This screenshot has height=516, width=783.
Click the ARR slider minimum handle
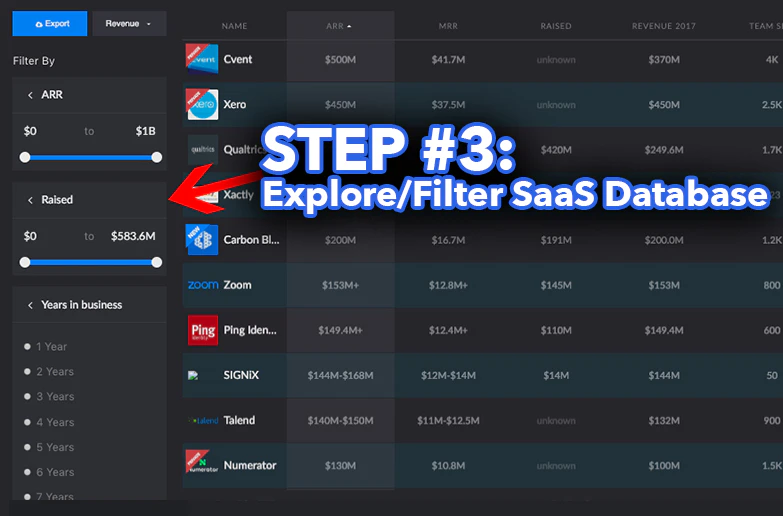(25, 157)
